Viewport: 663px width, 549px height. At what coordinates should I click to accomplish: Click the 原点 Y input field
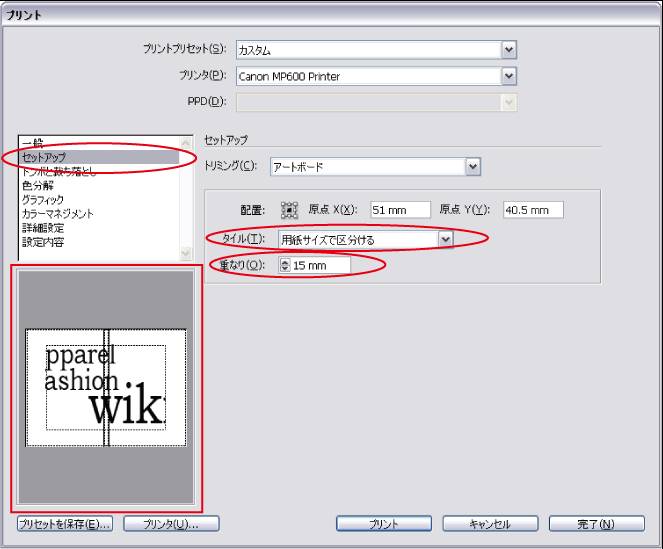pyautogui.click(x=533, y=210)
